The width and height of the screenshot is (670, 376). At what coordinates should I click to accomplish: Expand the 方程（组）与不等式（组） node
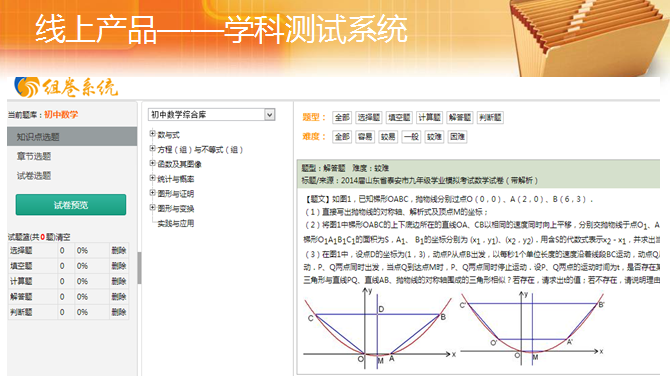(152, 149)
